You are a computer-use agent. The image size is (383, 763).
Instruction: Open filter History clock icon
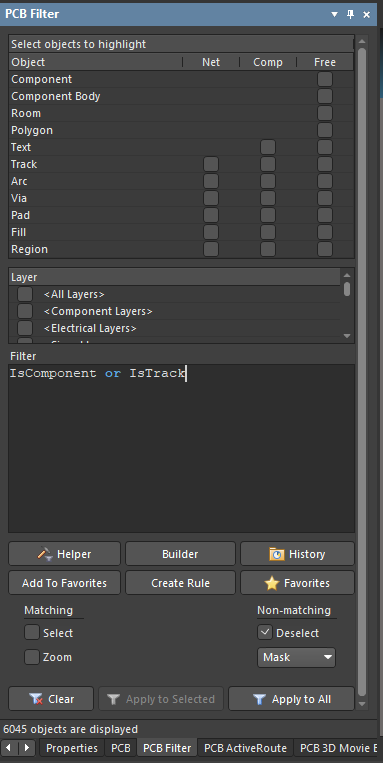(x=277, y=554)
